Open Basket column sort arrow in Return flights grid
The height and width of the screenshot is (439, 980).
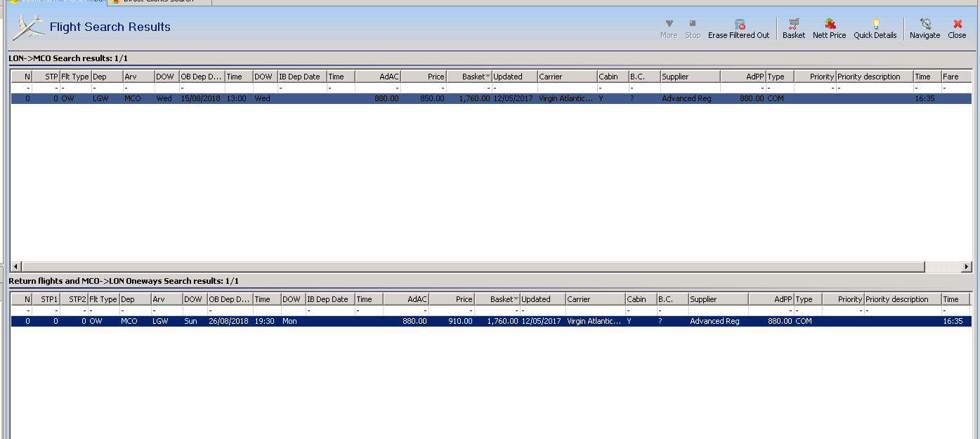coord(516,299)
